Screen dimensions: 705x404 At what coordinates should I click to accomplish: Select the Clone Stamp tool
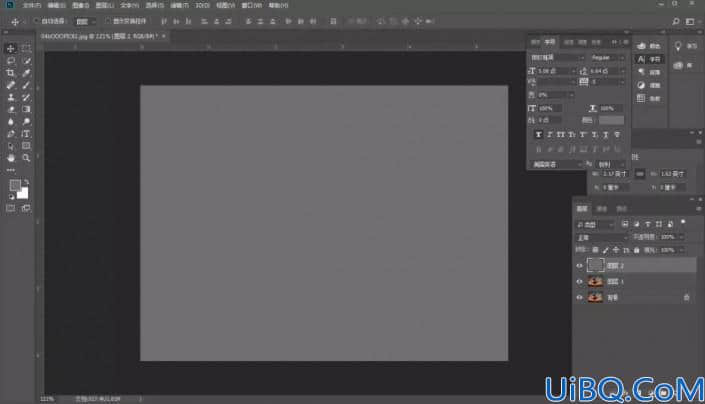pos(11,97)
